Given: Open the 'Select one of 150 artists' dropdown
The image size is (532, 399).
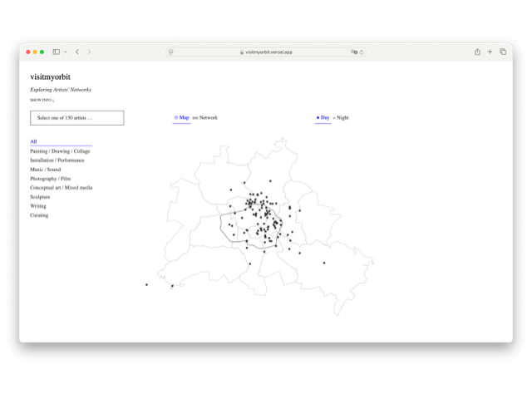Looking at the screenshot, I should point(77,118).
